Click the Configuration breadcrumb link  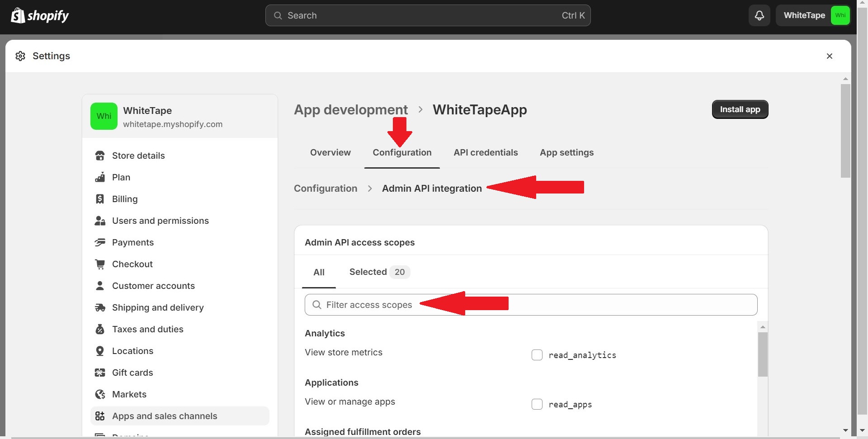325,189
